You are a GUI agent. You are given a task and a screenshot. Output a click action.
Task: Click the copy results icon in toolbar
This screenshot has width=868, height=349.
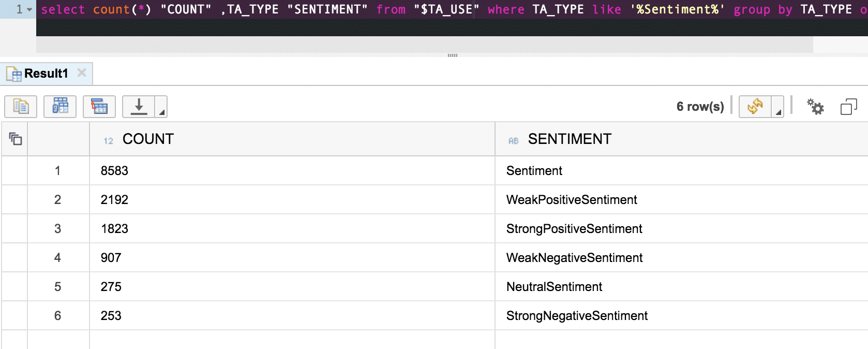coord(21,107)
